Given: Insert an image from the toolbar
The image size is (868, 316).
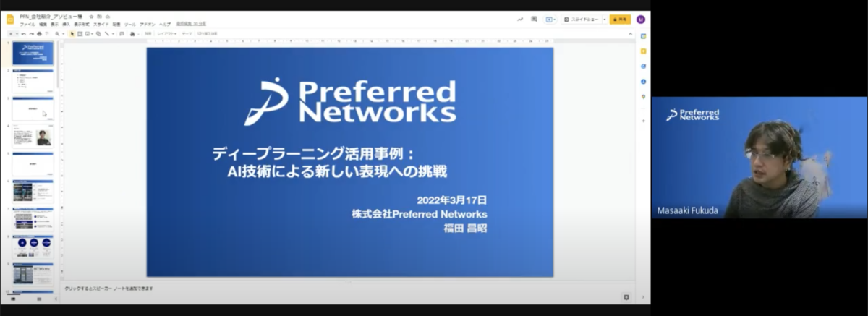Looking at the screenshot, I should (88, 33).
